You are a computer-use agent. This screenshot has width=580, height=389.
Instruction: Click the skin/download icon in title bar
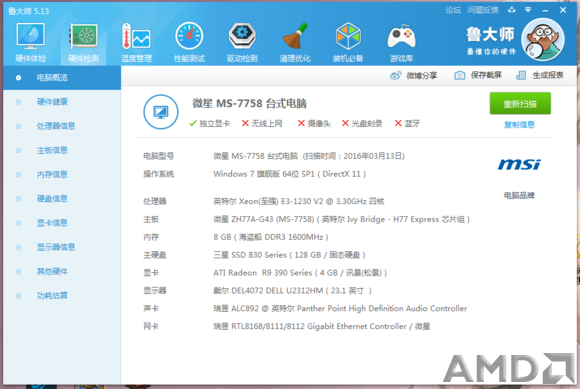(x=512, y=10)
